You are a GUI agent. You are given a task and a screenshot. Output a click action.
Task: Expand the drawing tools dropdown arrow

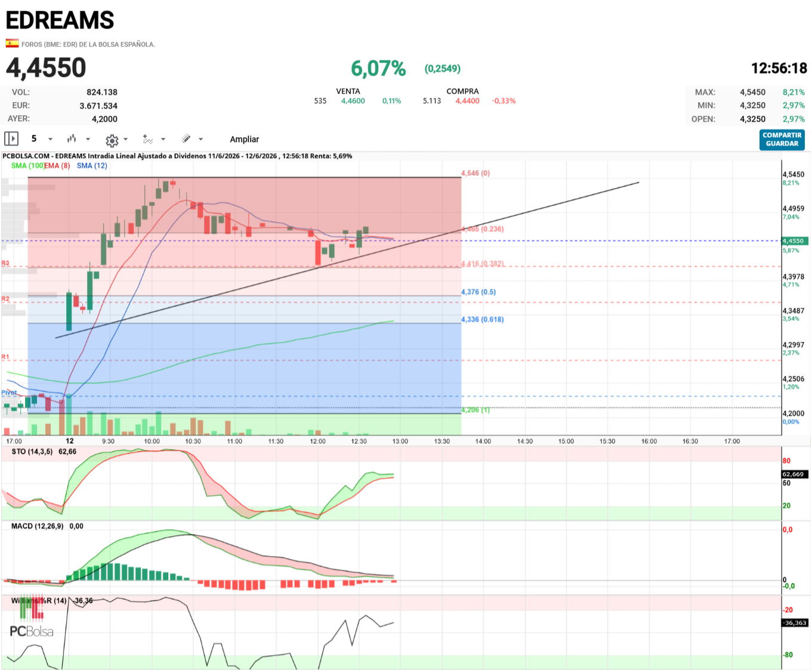200,140
